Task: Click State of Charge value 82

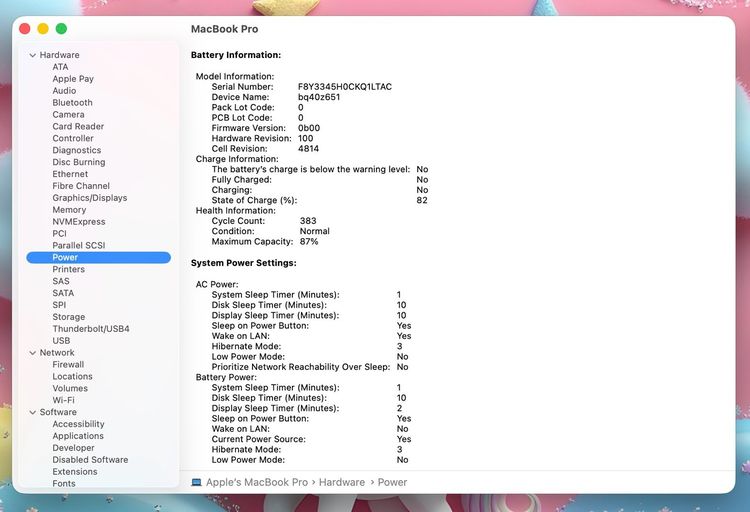Action: tap(422, 200)
